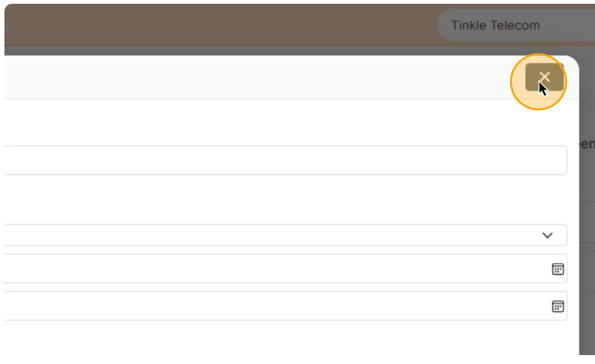Pick a date using the bottom calendar icon
The height and width of the screenshot is (364, 595).
[558, 306]
